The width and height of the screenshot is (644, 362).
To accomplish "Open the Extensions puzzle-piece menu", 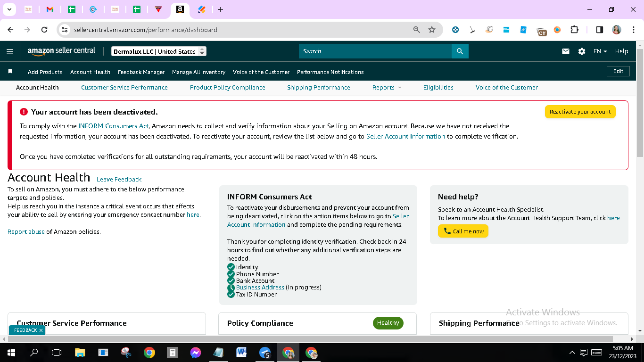I will (574, 30).
